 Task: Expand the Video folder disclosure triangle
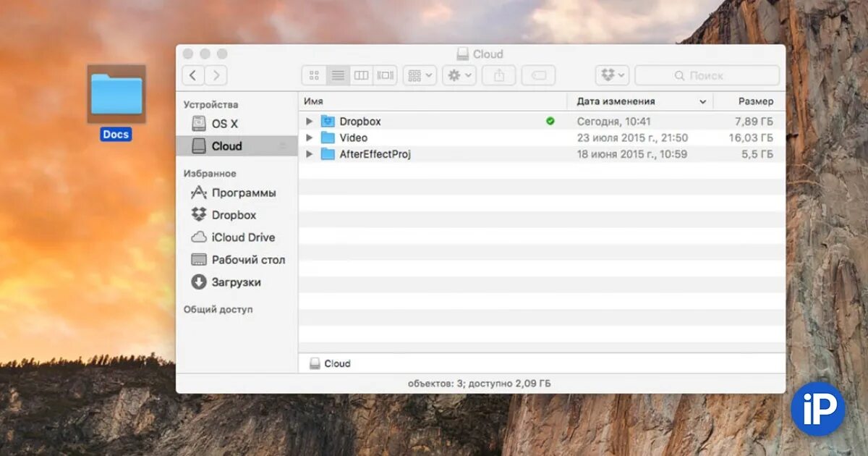(310, 138)
